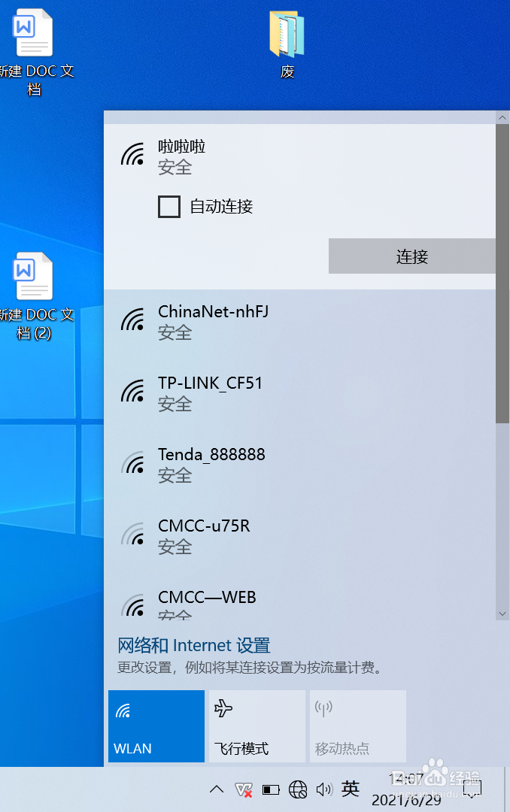Viewport: 510px width, 812px height.
Task: Select the 废 folder on desktop
Action: (287, 44)
